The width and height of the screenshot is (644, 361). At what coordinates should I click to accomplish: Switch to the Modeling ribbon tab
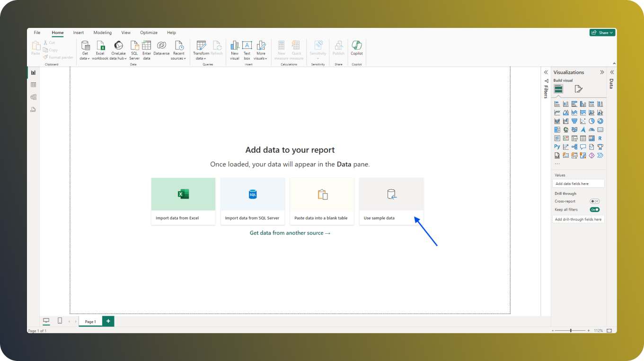click(x=102, y=32)
